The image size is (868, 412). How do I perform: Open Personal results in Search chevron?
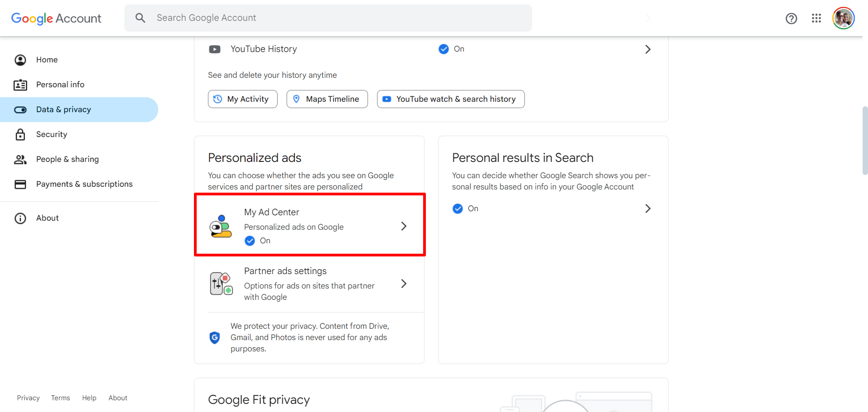pyautogui.click(x=648, y=208)
